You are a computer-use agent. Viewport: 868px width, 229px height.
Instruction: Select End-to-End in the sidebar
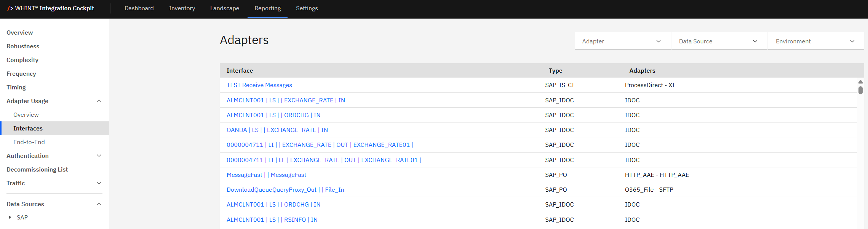tap(29, 142)
